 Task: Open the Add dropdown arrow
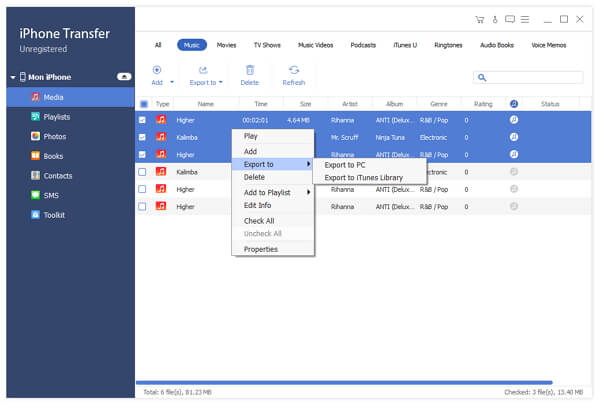tap(172, 82)
